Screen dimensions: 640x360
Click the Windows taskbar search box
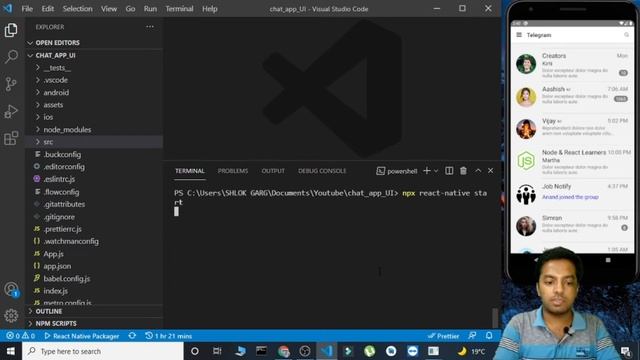[103, 351]
